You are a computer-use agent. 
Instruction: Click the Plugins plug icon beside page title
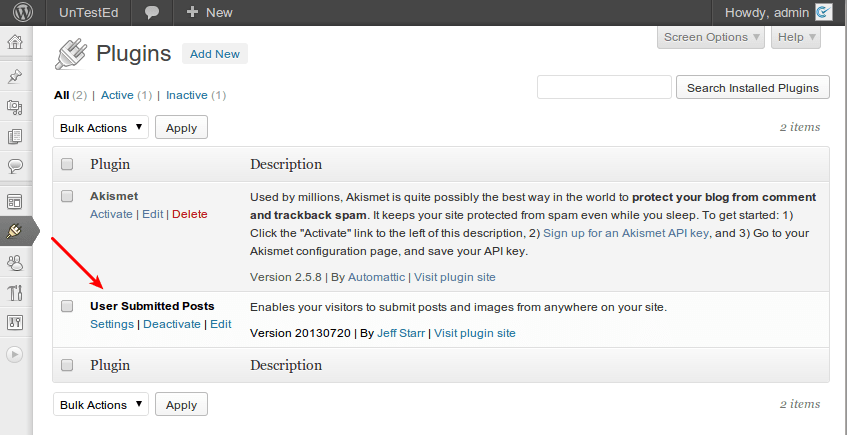pos(71,53)
